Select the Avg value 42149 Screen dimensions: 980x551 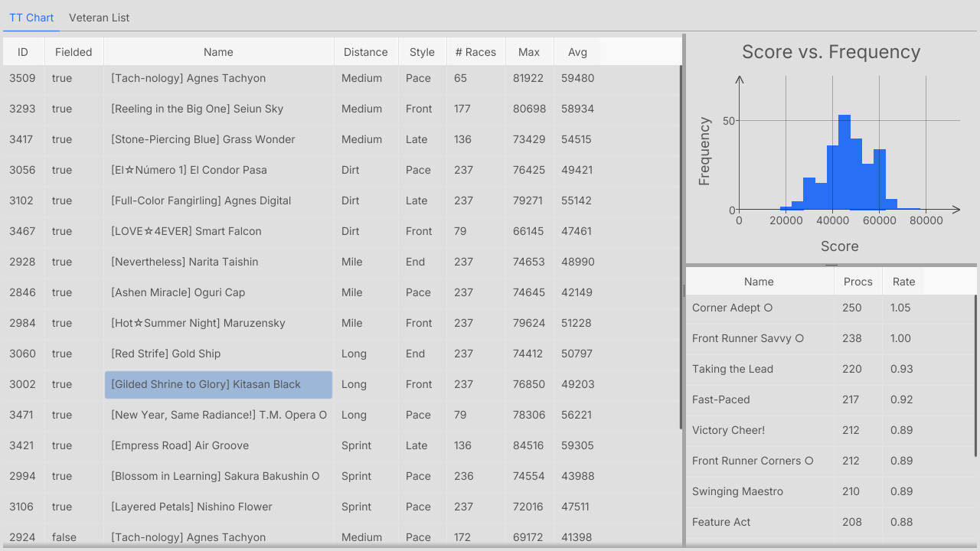point(577,292)
